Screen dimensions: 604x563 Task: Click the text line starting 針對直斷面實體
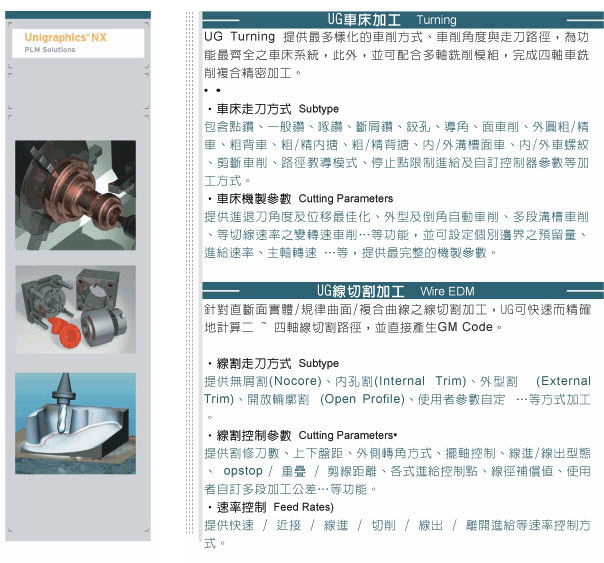click(x=397, y=309)
